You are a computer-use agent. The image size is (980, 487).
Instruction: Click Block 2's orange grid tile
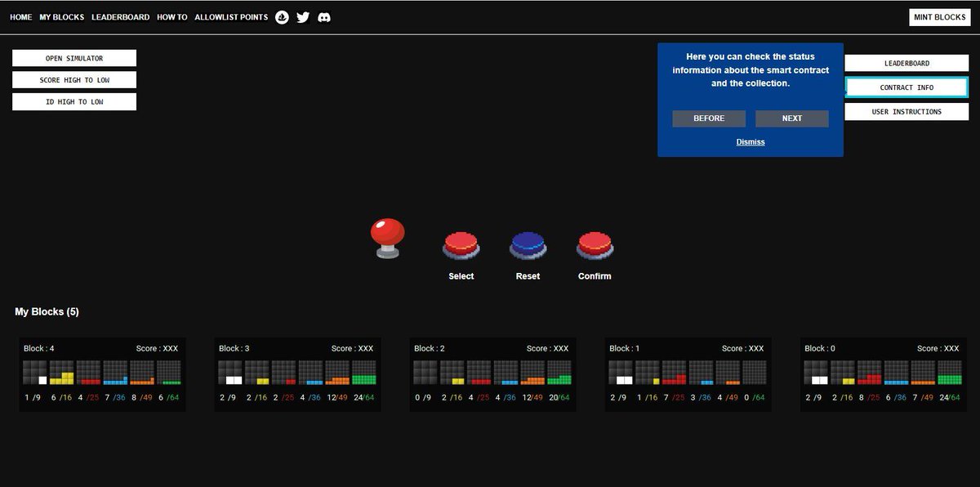532,373
